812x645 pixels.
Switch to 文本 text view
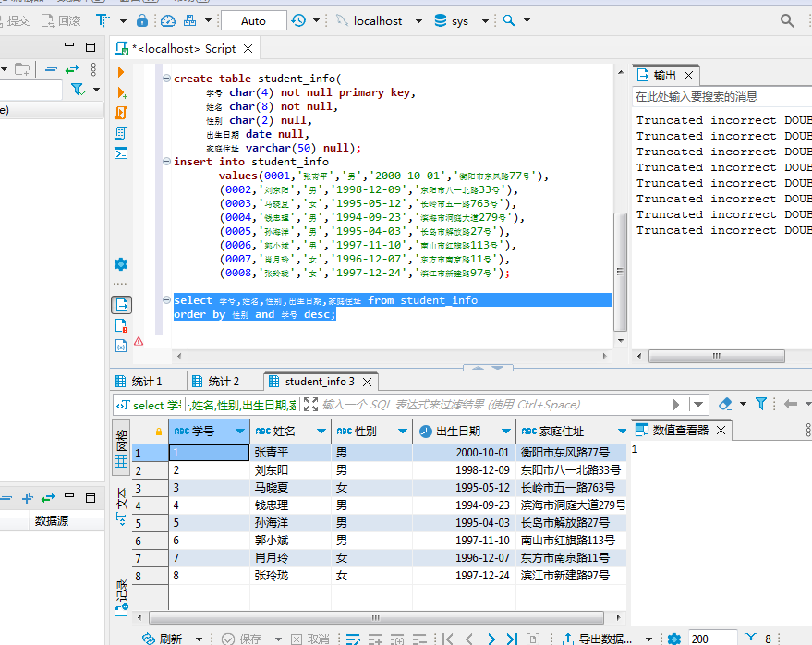point(121,506)
